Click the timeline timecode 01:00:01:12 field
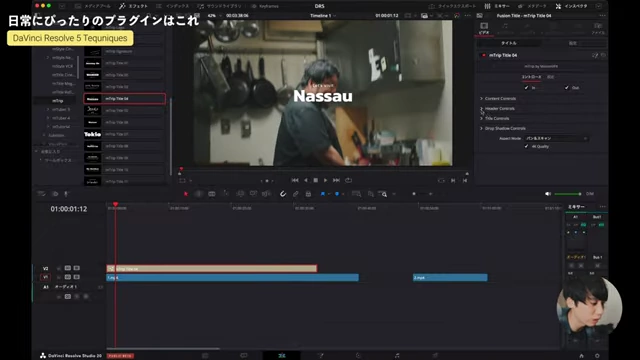This screenshot has height=360, width=640. 69,209
